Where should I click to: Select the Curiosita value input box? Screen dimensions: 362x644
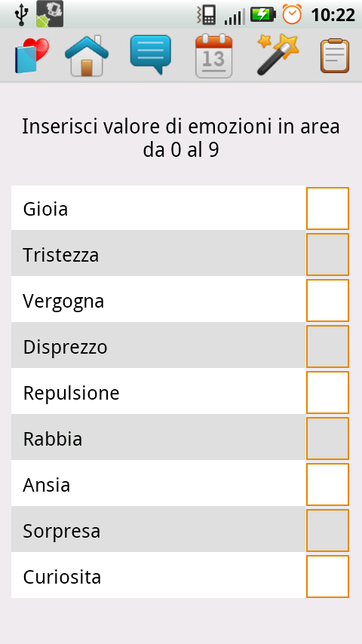point(327,576)
